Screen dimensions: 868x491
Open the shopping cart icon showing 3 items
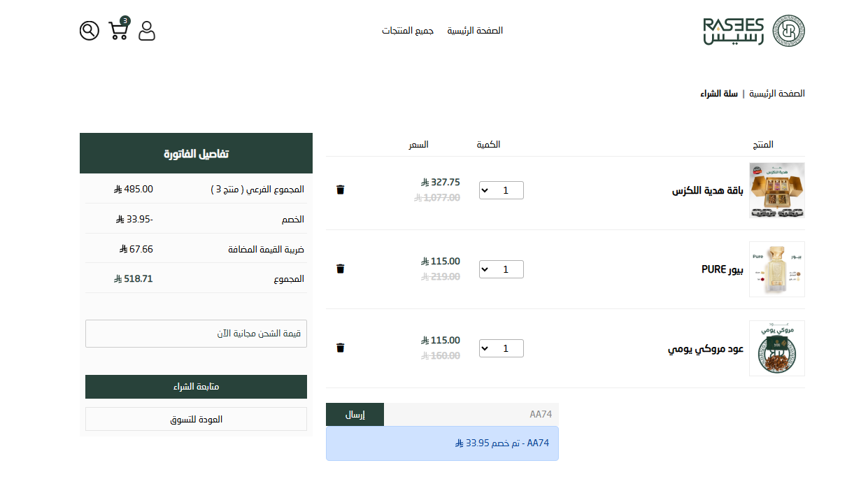(x=118, y=31)
